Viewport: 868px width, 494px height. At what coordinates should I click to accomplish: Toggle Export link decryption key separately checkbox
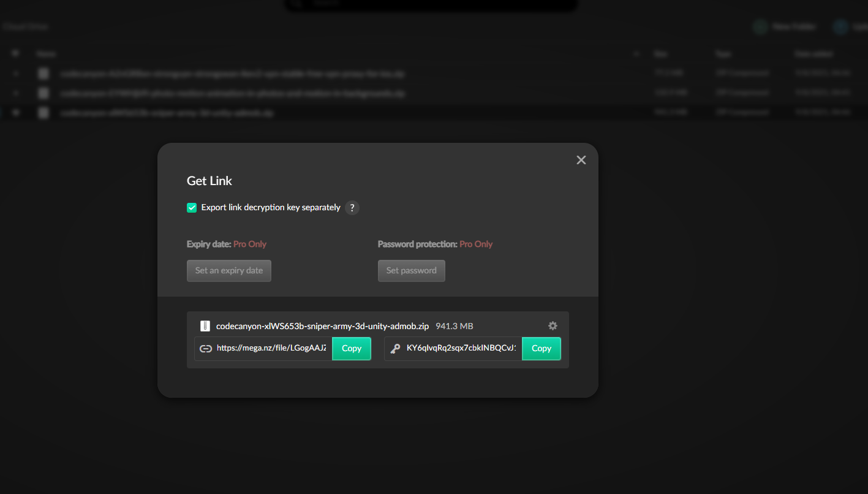(192, 208)
